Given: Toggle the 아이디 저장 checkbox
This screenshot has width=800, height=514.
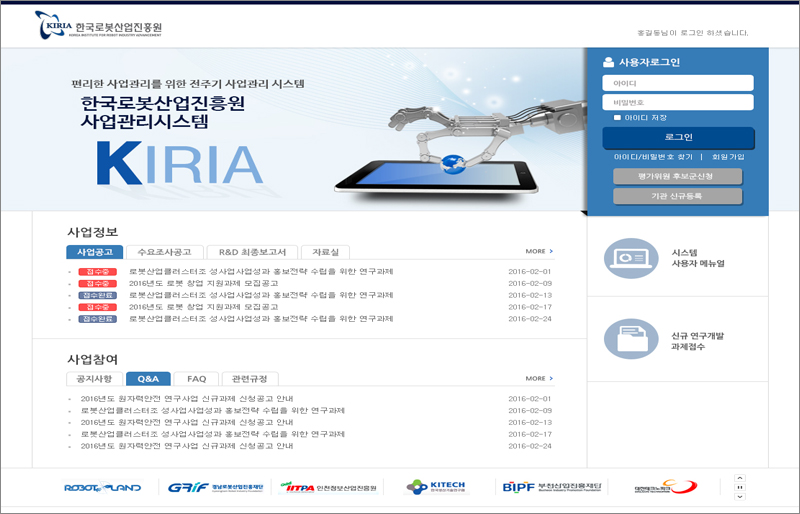Looking at the screenshot, I should (x=617, y=117).
